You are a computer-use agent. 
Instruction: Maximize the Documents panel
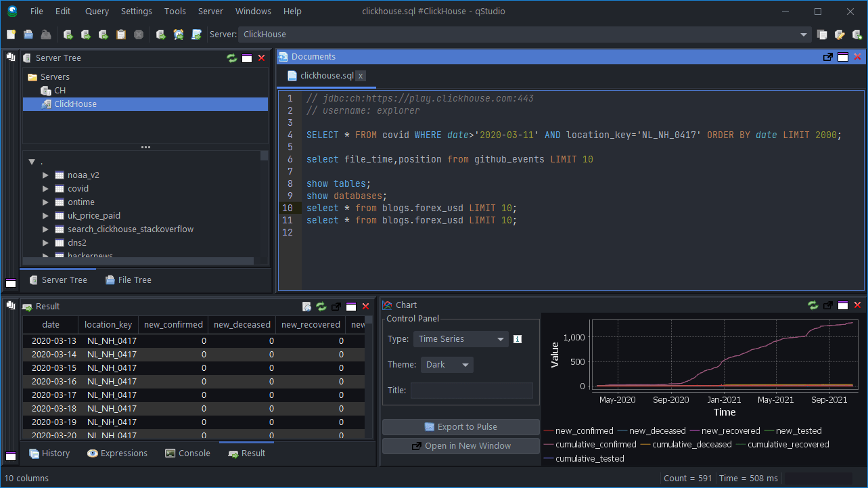(x=842, y=57)
